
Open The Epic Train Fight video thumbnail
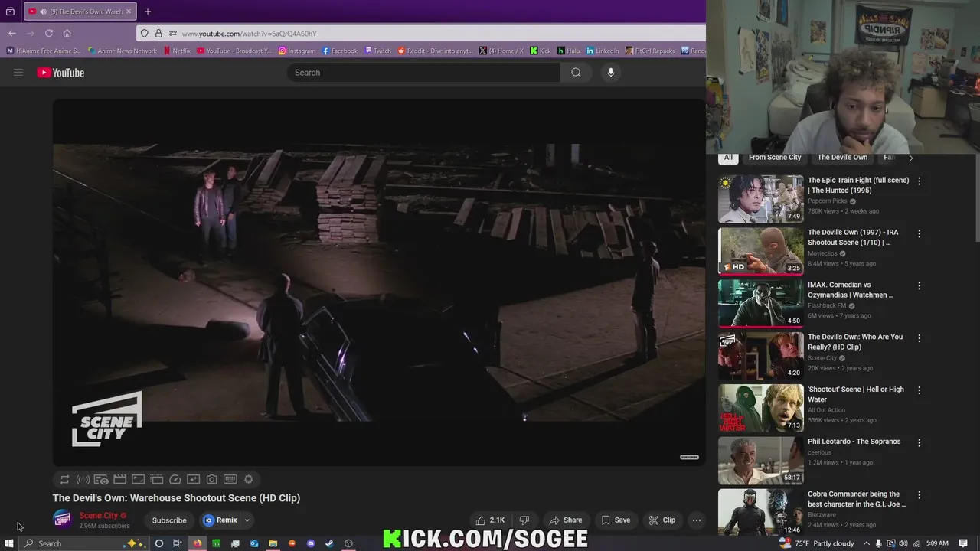[x=760, y=198]
